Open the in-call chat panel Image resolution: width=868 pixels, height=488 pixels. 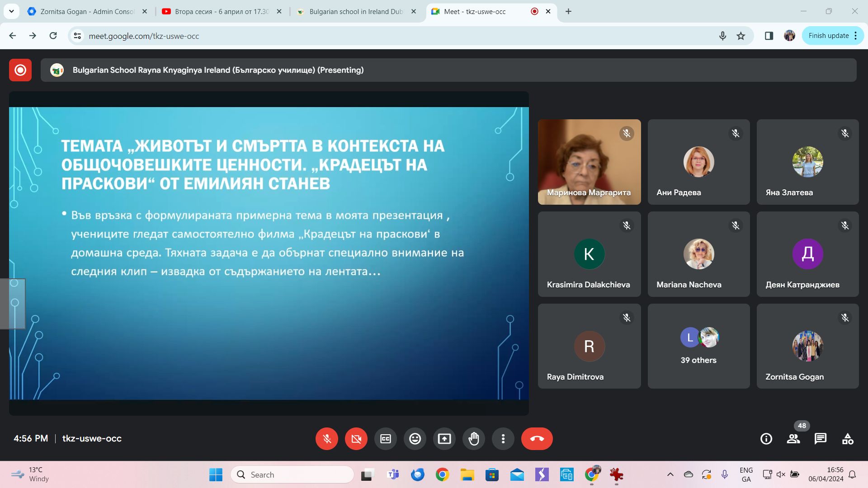(x=820, y=439)
